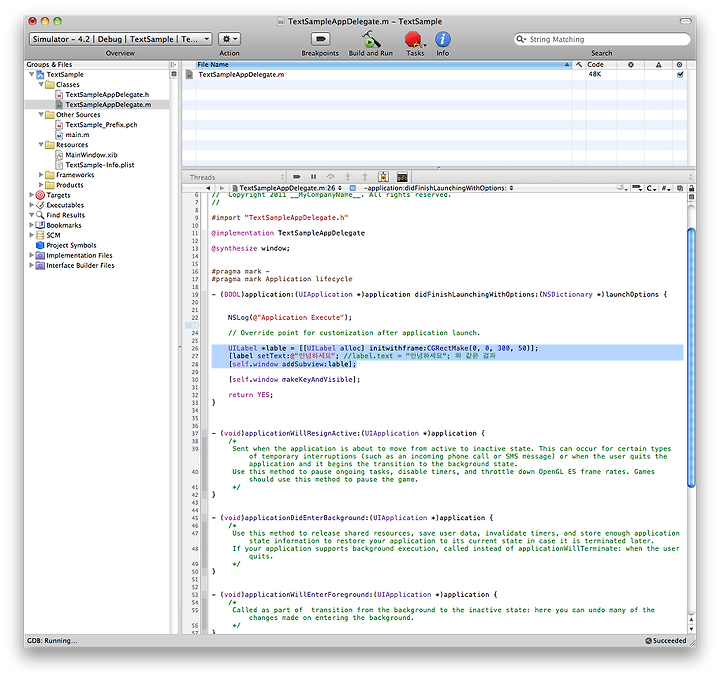
Task: Click the counterpart file icon in navigation bar
Action: [680, 188]
